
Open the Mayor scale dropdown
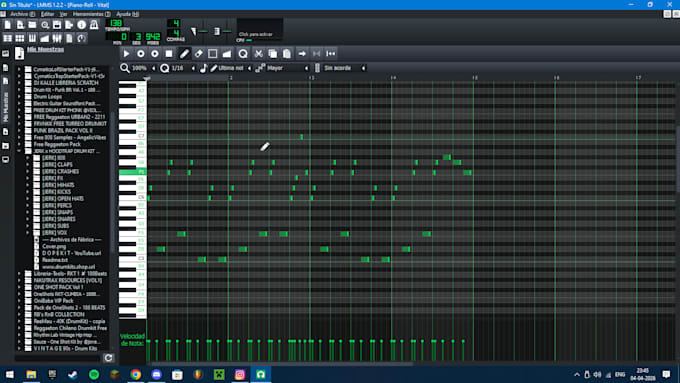(288, 68)
